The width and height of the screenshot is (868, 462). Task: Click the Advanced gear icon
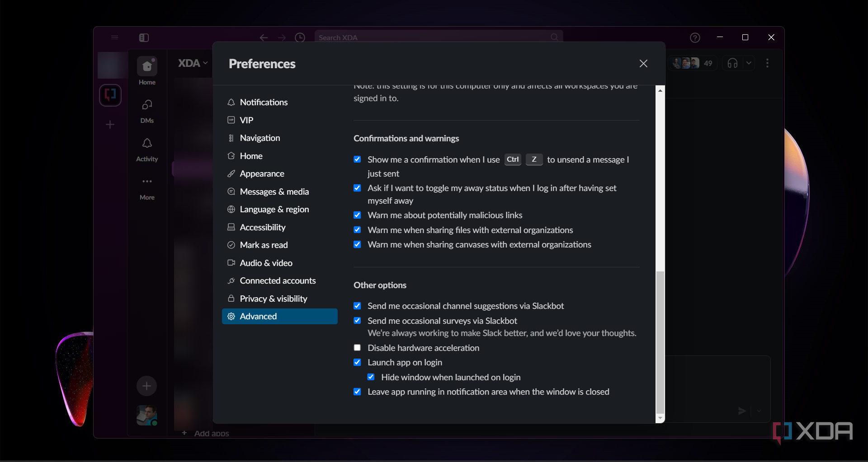point(231,316)
